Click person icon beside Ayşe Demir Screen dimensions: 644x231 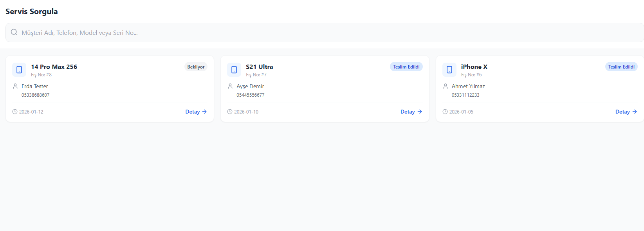(x=230, y=86)
